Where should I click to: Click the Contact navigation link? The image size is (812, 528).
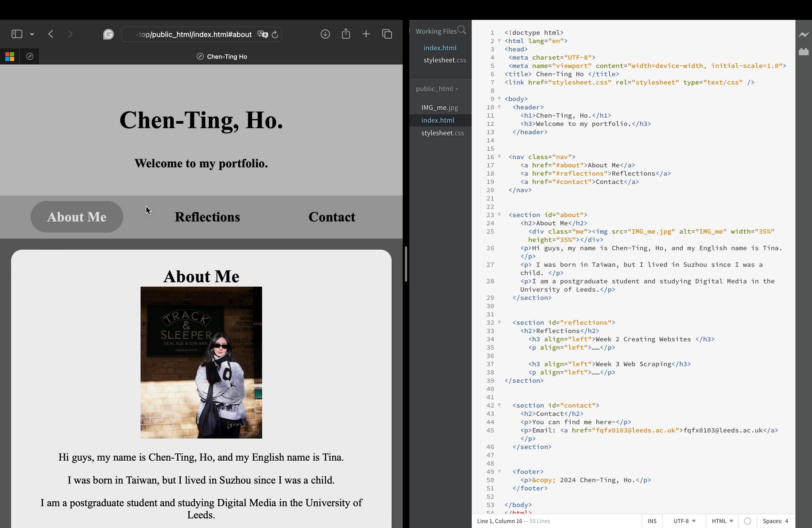pos(332,217)
